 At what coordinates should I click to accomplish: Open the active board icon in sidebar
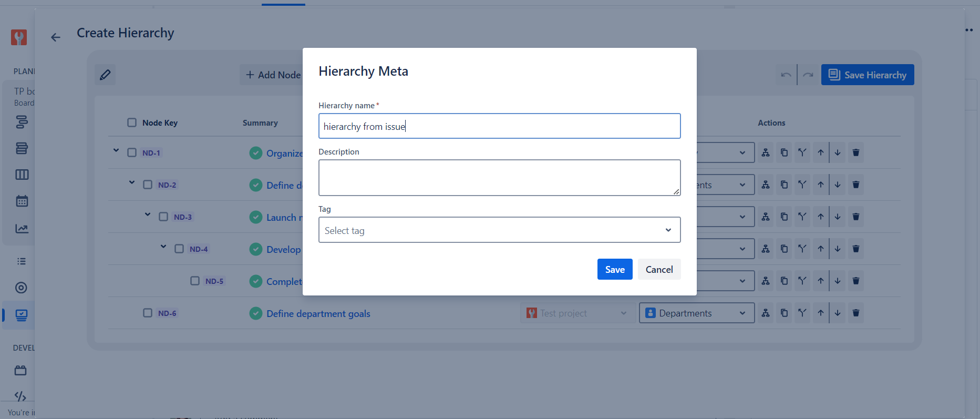pos(22,315)
